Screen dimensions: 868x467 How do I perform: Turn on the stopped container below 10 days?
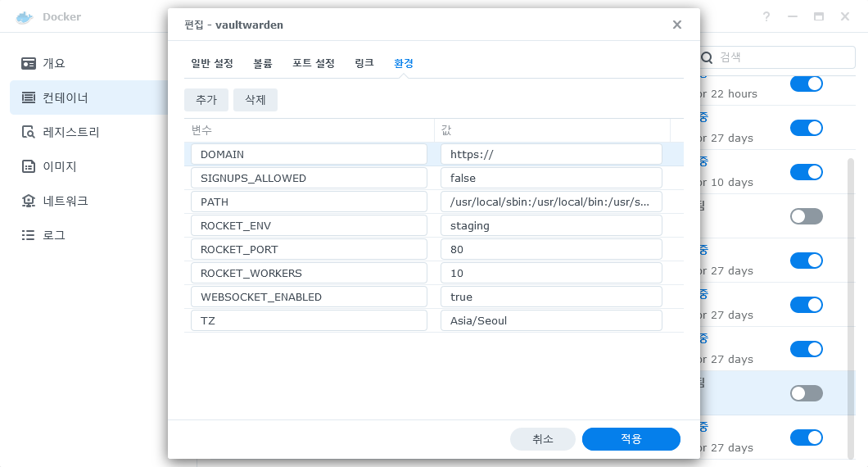806,216
